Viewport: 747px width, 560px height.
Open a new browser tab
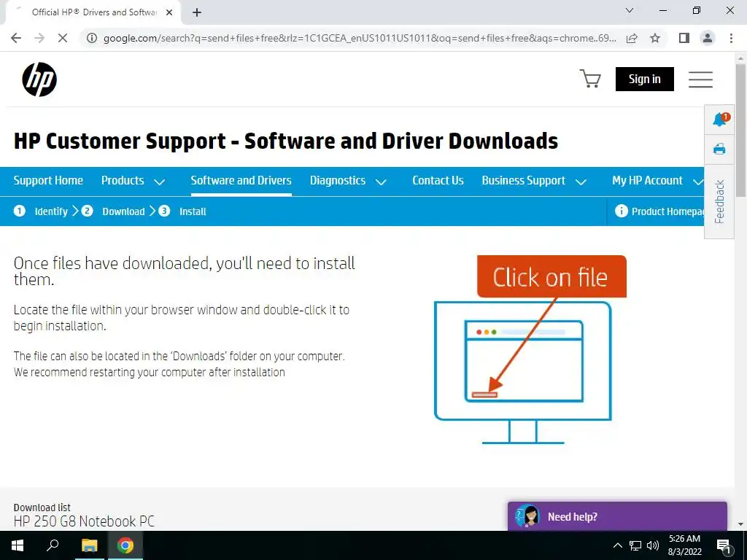pos(197,13)
